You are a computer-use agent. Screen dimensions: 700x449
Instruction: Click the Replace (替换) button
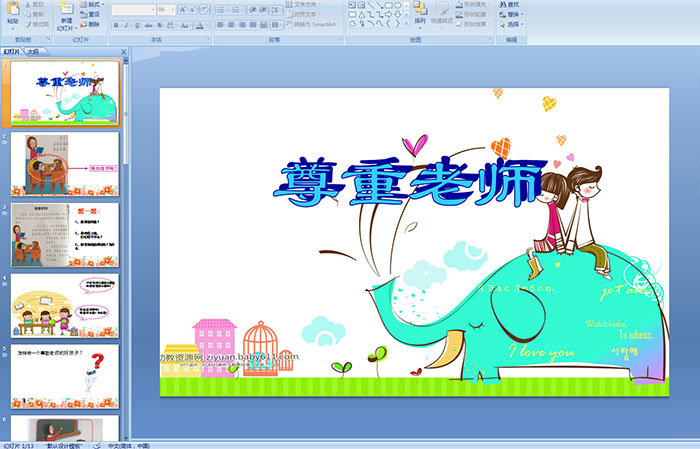click(512, 14)
